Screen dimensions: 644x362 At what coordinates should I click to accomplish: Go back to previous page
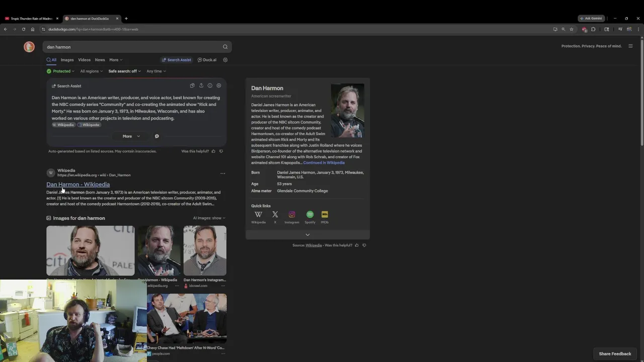coord(6,29)
